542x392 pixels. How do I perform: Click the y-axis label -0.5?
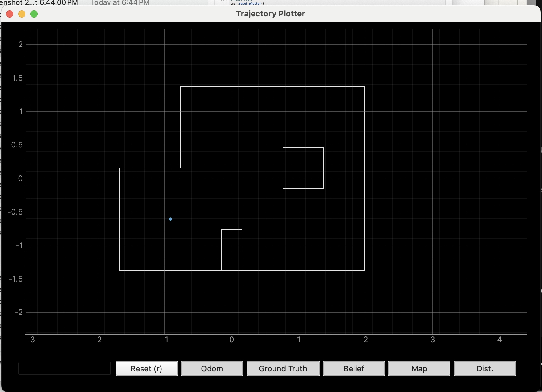pyautogui.click(x=15, y=212)
